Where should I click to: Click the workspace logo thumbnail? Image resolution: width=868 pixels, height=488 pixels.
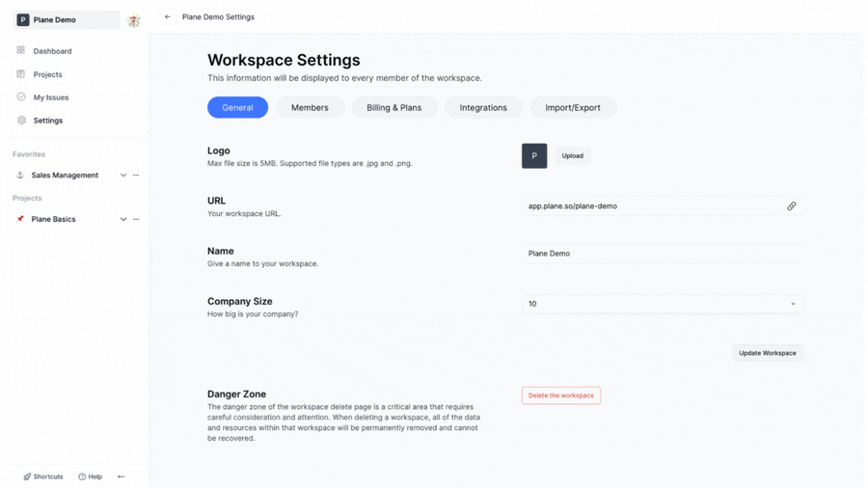tap(534, 156)
